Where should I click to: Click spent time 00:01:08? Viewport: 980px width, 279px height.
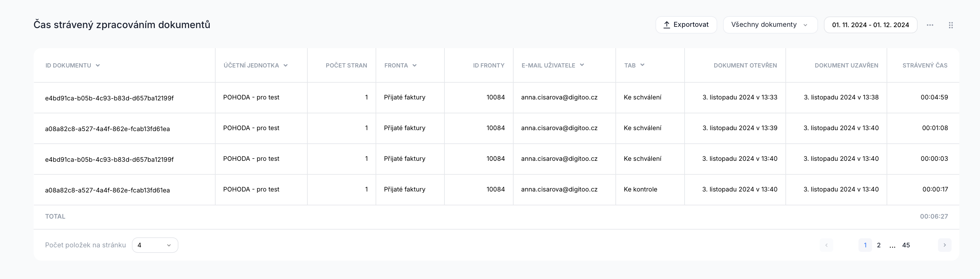point(935,128)
